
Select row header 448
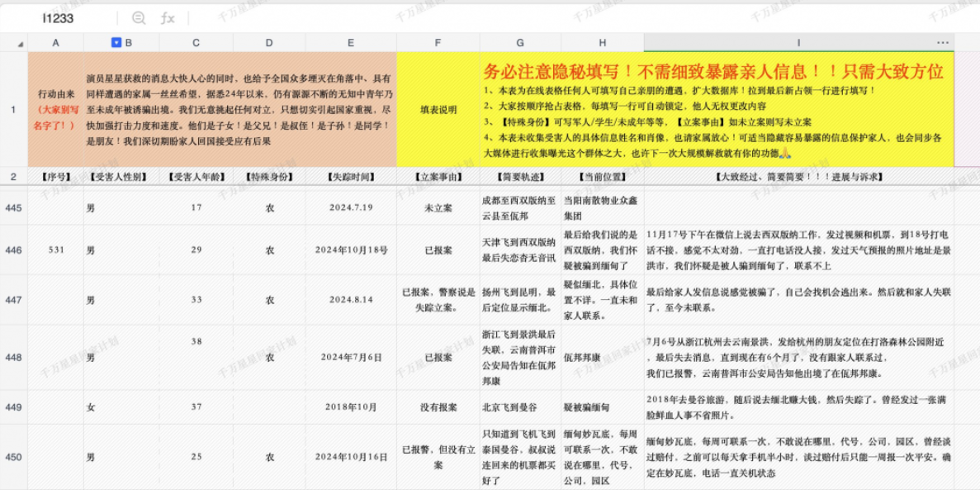point(14,357)
